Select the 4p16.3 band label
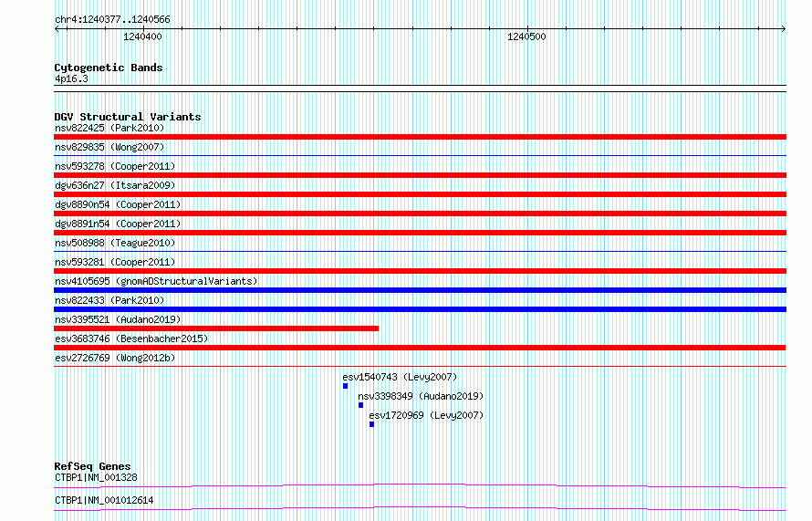The width and height of the screenshot is (812, 521). [x=71, y=79]
